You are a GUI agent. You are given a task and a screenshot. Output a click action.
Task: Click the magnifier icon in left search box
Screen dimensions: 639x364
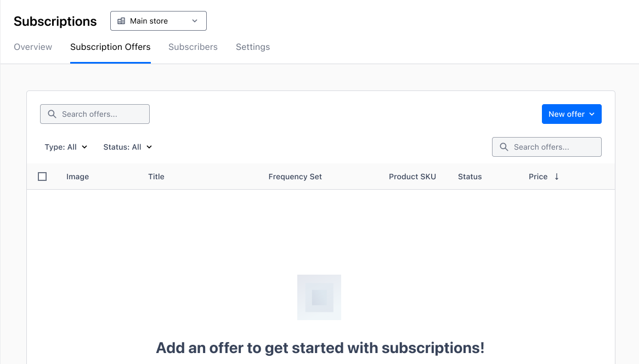52,114
